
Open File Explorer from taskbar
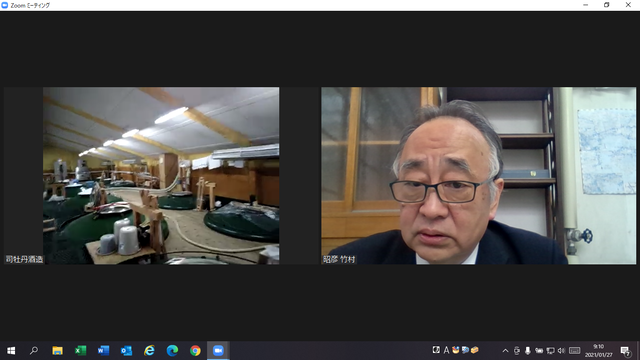[57, 351]
